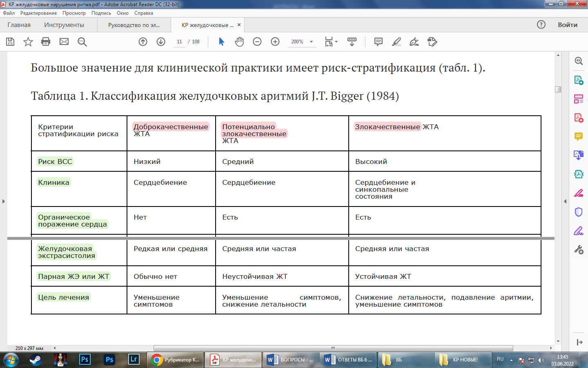588x368 pixels.
Task: Click the Войти sign-in button
Action: 568,25
